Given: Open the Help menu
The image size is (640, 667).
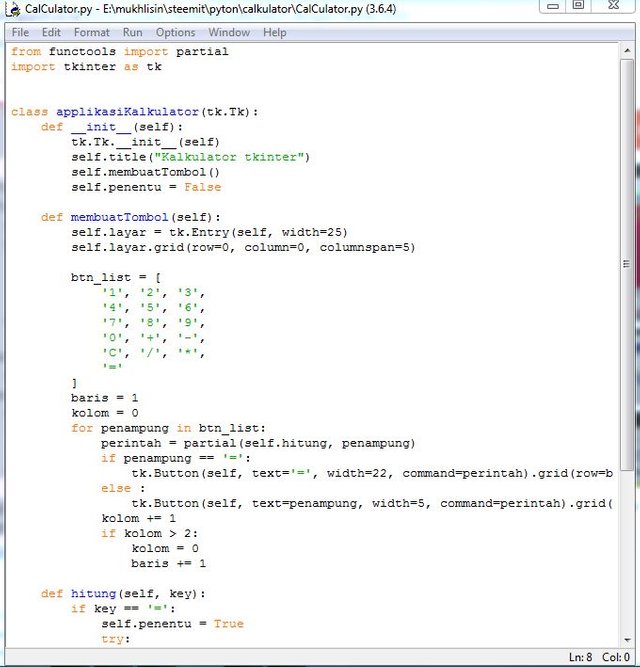Looking at the screenshot, I should click(x=274, y=32).
